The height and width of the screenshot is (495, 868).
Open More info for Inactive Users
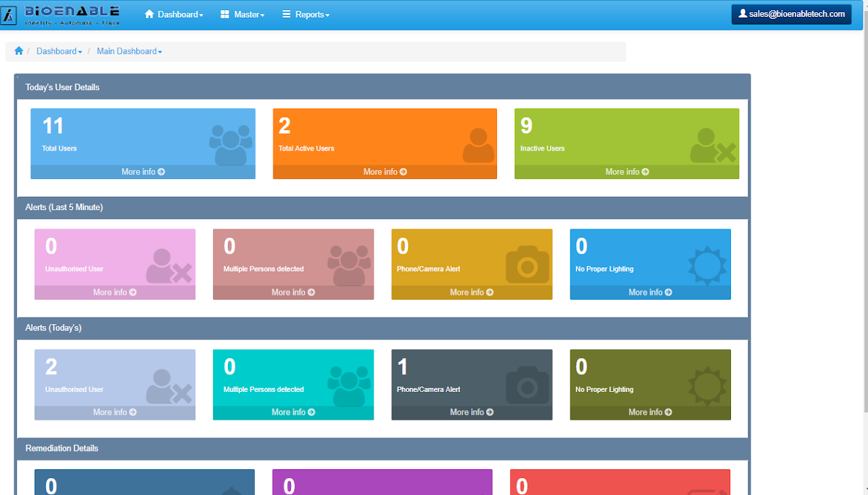coord(627,172)
